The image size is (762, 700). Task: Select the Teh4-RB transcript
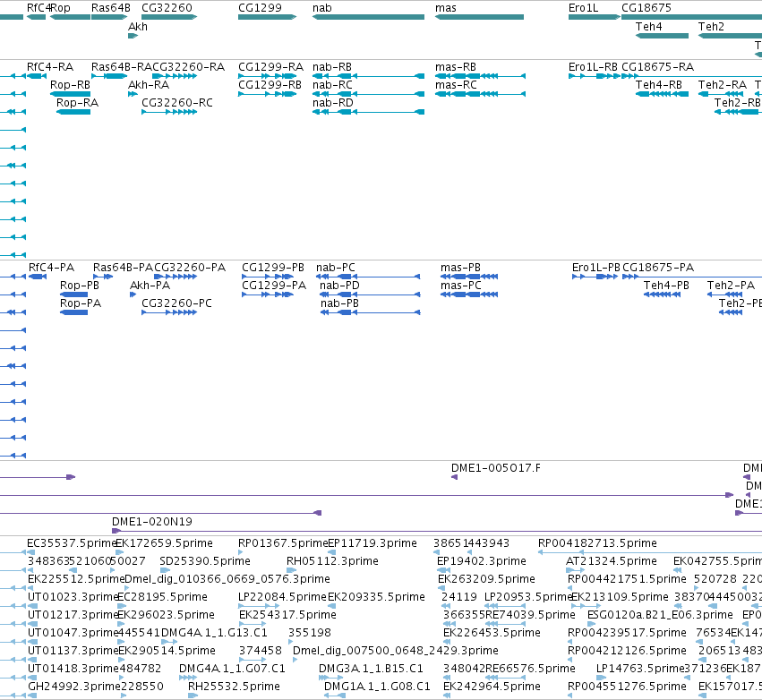pos(662,94)
